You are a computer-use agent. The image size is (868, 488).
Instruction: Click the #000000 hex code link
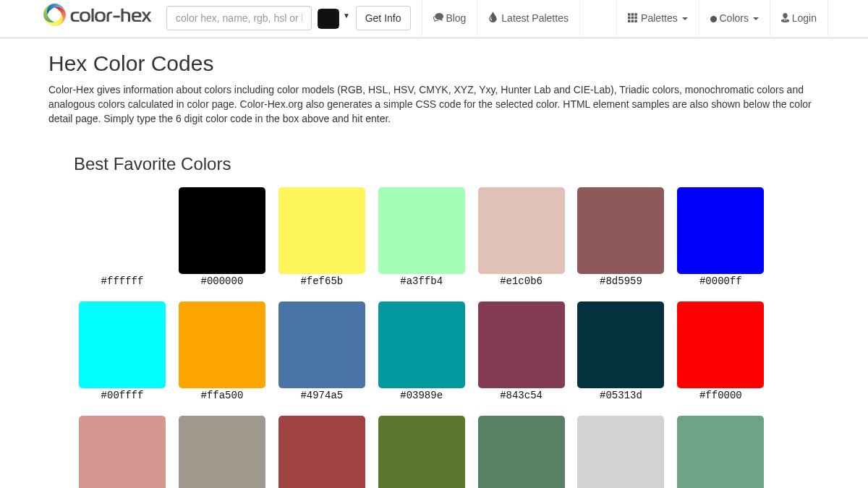tap(222, 281)
